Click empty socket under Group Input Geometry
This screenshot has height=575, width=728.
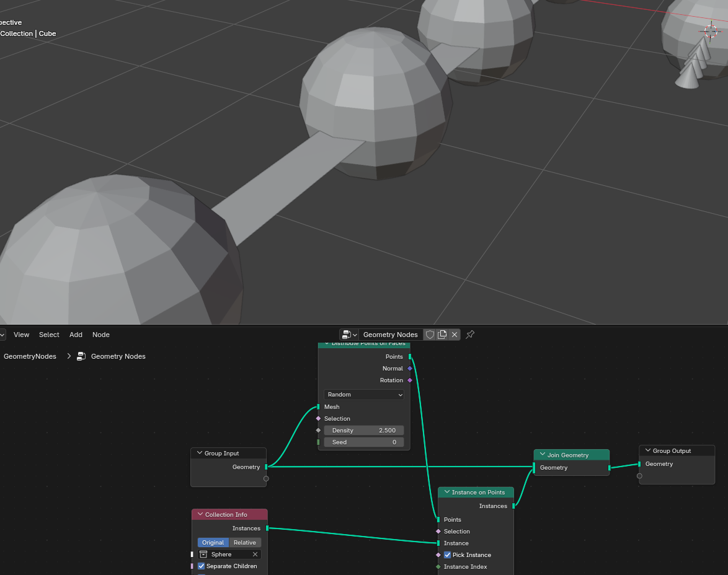coord(266,478)
